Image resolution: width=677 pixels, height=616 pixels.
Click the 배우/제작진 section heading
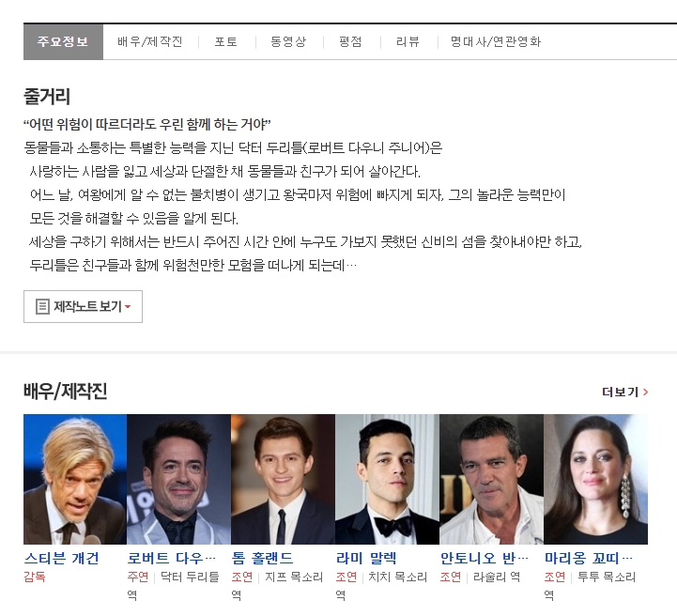(66, 392)
